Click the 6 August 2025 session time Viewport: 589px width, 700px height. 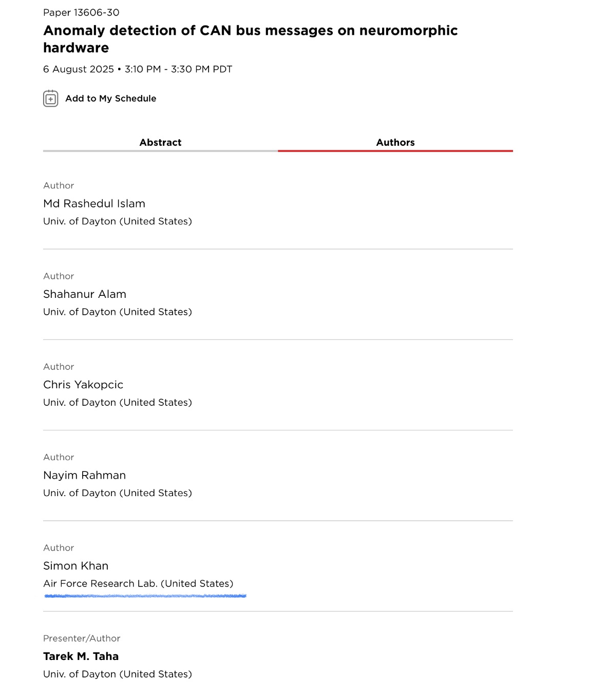[138, 69]
